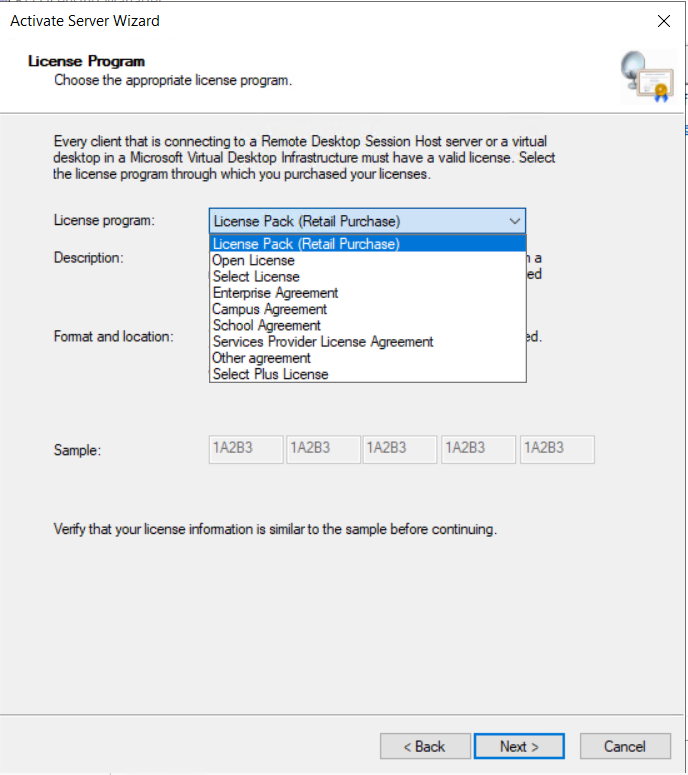The width and height of the screenshot is (688, 775).
Task: Choose Campus Agreement from the list
Action: pos(269,309)
